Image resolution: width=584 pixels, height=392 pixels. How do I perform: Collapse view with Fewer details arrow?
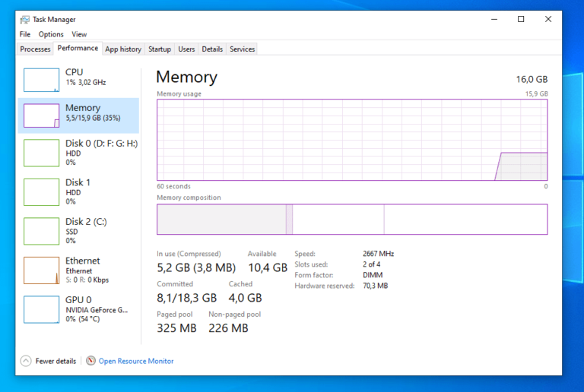tap(26, 361)
